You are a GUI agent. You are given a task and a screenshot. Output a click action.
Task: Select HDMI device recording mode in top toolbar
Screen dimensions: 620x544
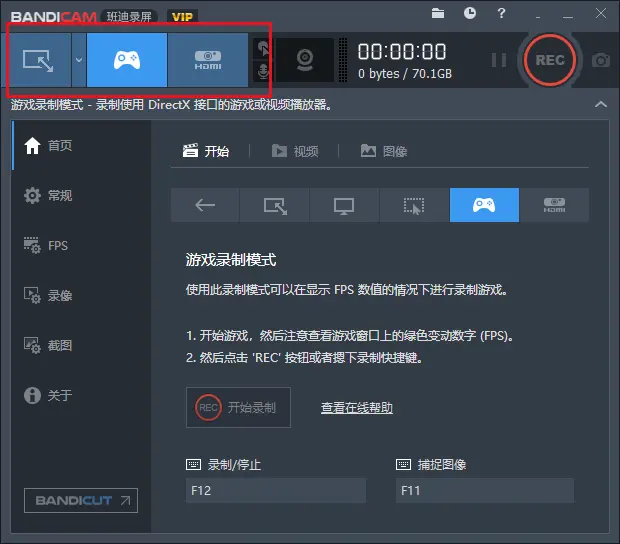(x=208, y=60)
